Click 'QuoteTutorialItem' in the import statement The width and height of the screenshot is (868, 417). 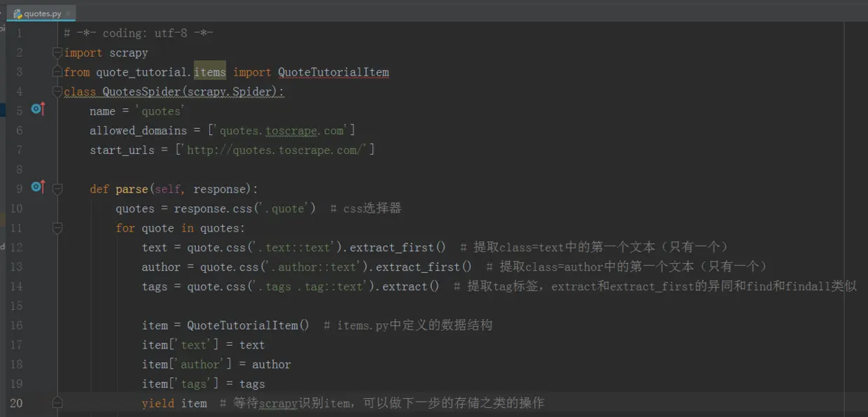(333, 72)
